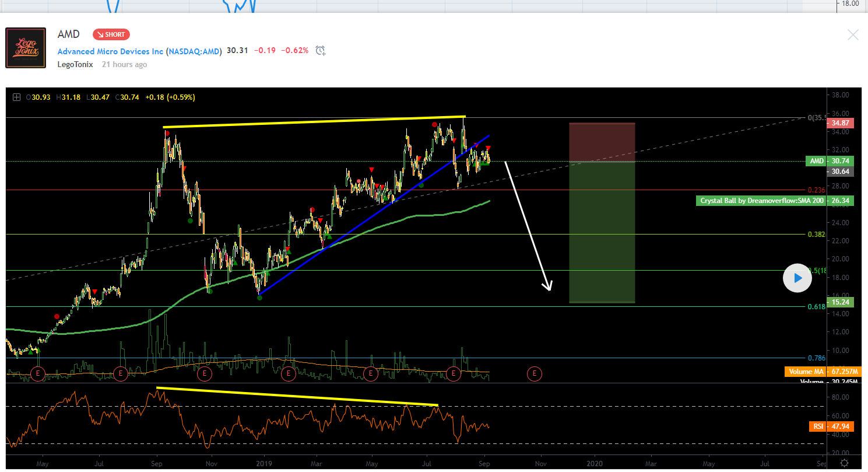Play the chart idea with the blue button
Viewport: 868px width, 472px height.
pos(797,278)
